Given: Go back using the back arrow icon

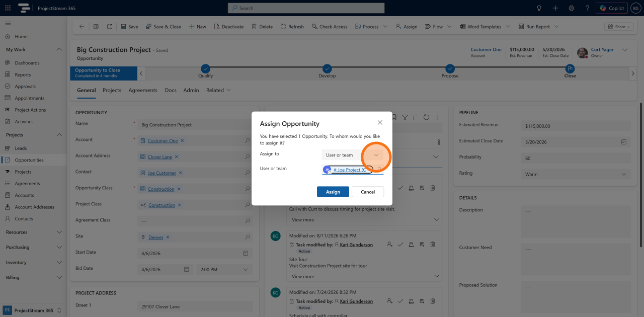Looking at the screenshot, I should click(82, 27).
